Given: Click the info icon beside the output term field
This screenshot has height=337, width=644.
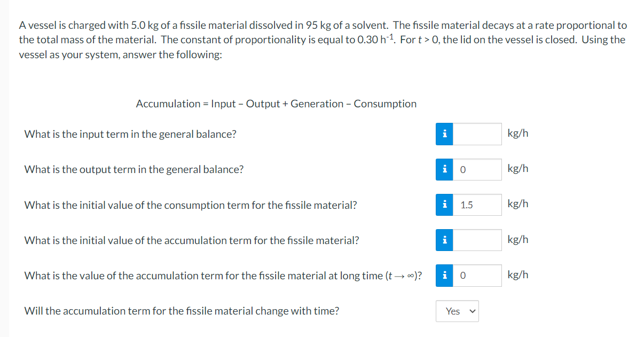Looking at the screenshot, I should [x=444, y=169].
